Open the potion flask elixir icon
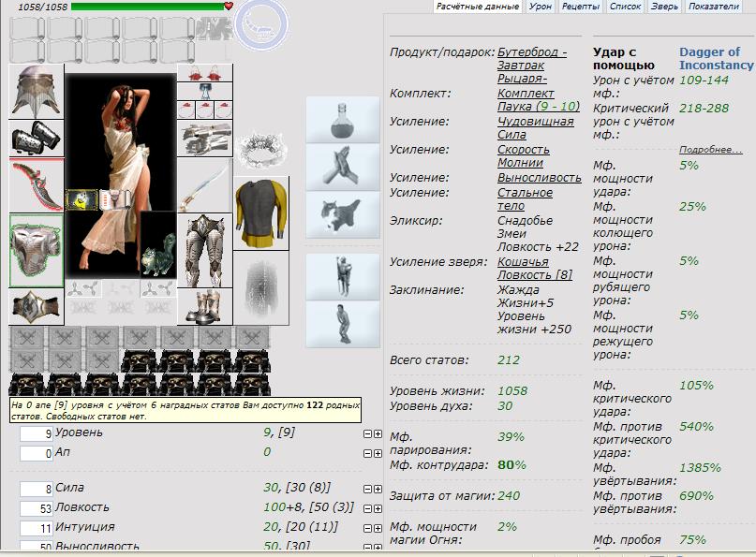Viewport: 756px width, 557px height. pyautogui.click(x=342, y=119)
